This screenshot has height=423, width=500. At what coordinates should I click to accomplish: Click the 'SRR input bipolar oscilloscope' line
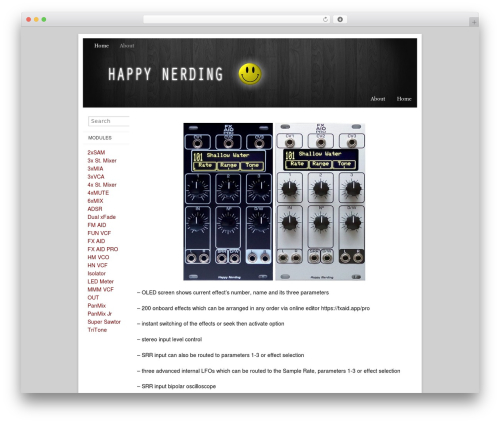click(x=176, y=386)
